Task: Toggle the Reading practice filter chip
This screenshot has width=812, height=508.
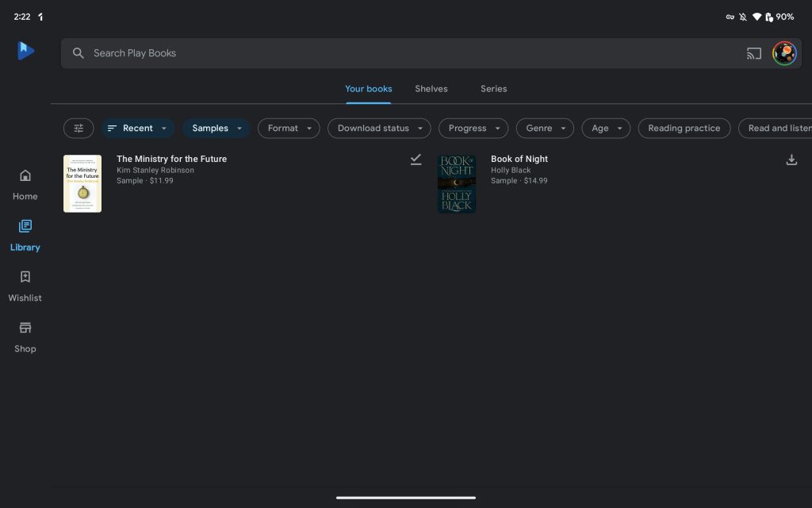Action: tap(684, 128)
